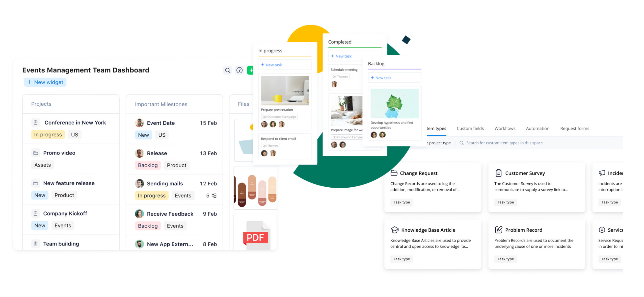The height and width of the screenshot is (297, 644).
Task: Click the custom item types search field
Action: 504,143
